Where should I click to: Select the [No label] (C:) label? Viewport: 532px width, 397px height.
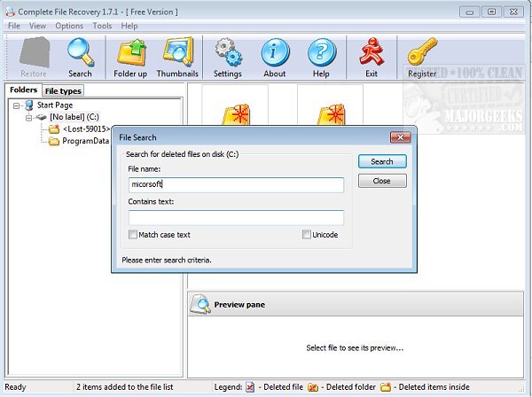click(x=74, y=117)
